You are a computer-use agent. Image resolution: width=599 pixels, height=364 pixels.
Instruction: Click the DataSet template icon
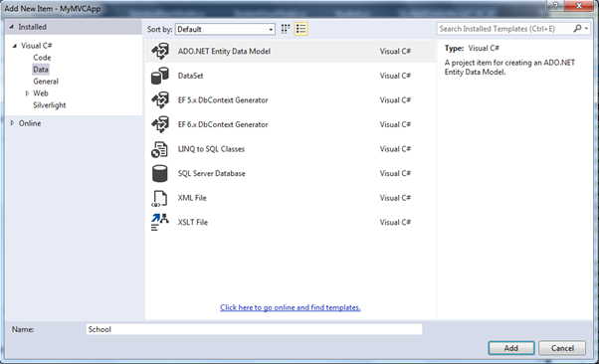tap(160, 76)
